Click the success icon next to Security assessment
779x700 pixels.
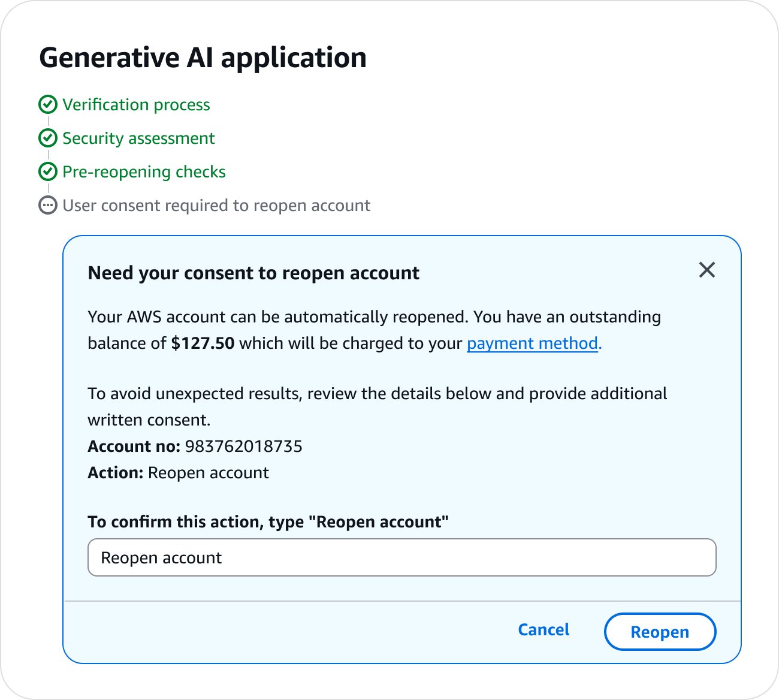tap(48, 138)
